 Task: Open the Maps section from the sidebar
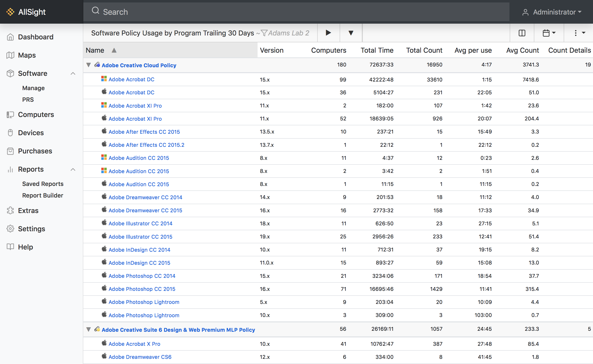[x=27, y=55]
